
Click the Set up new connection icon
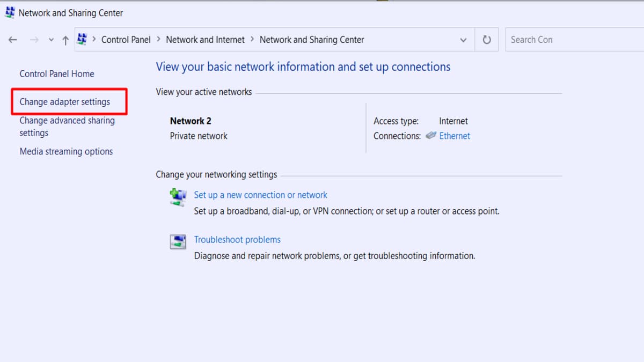tap(178, 197)
